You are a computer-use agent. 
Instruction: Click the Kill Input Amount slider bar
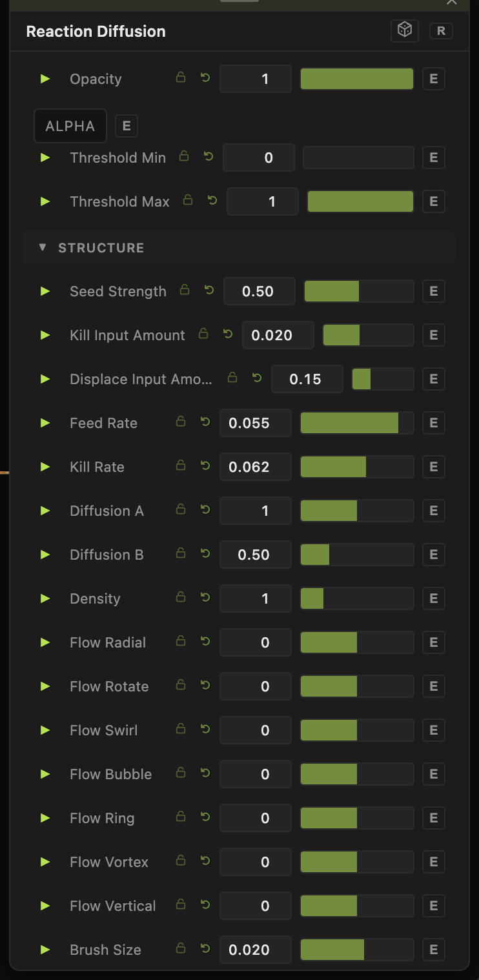[369, 335]
